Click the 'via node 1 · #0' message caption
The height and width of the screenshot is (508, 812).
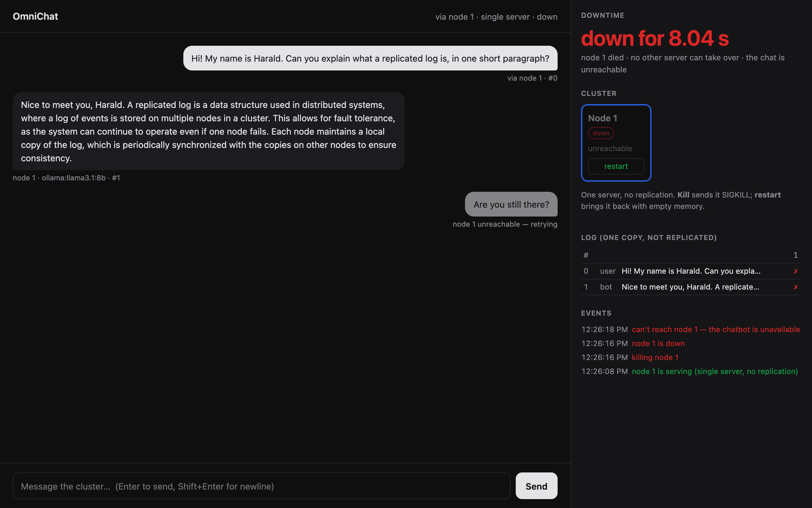click(532, 78)
